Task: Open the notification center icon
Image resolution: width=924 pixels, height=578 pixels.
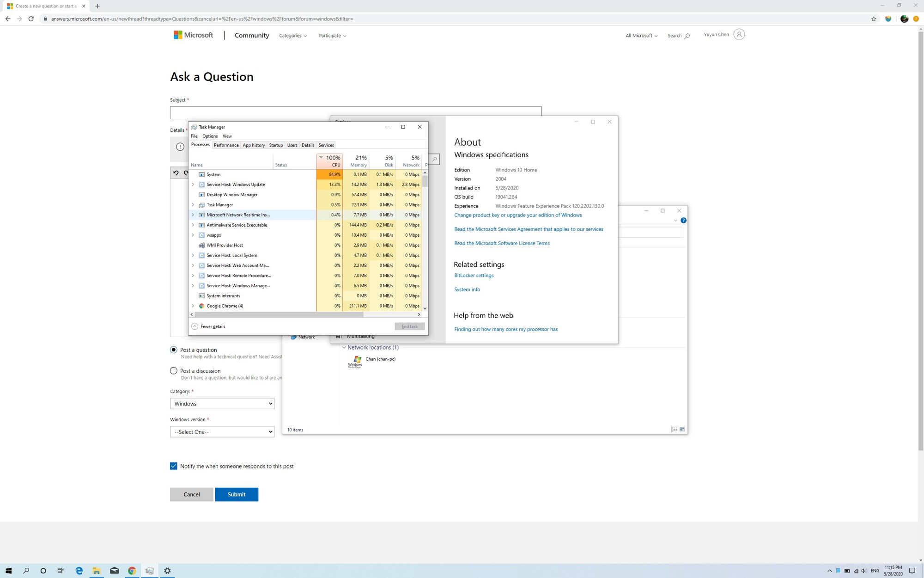Action: (x=912, y=571)
